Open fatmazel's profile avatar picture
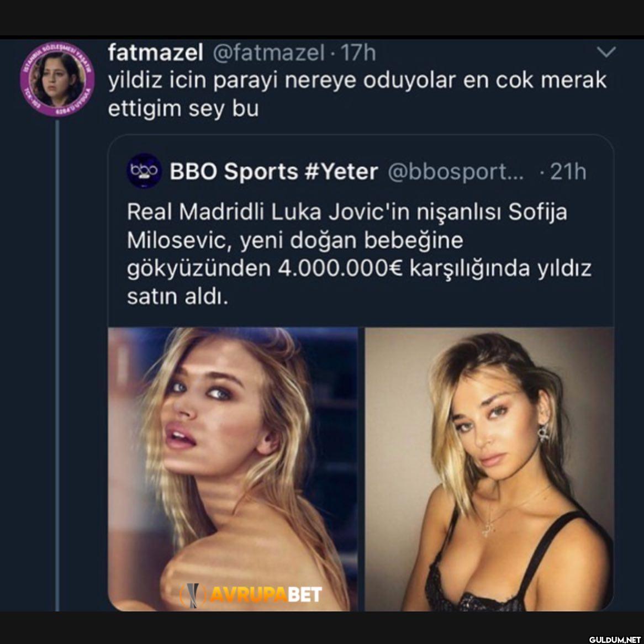Image resolution: width=644 pixels, height=644 pixels. coord(57,78)
